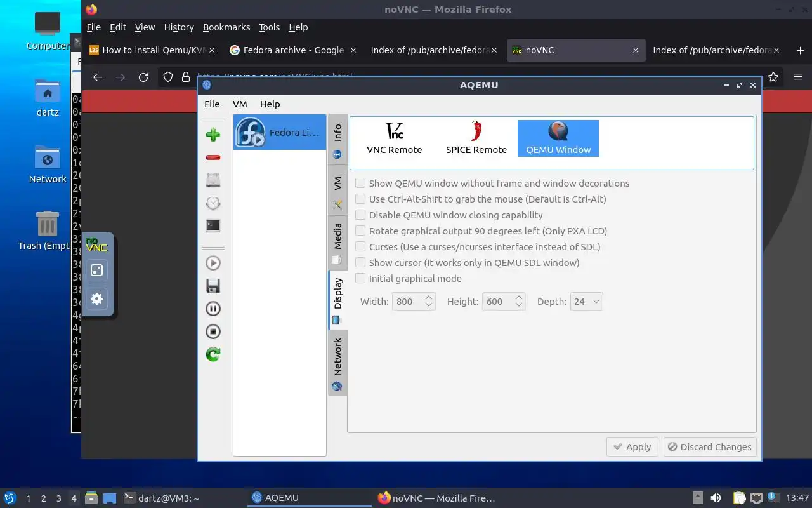Switch to the Network tab
Viewport: 812px width, 508px height.
pyautogui.click(x=337, y=363)
